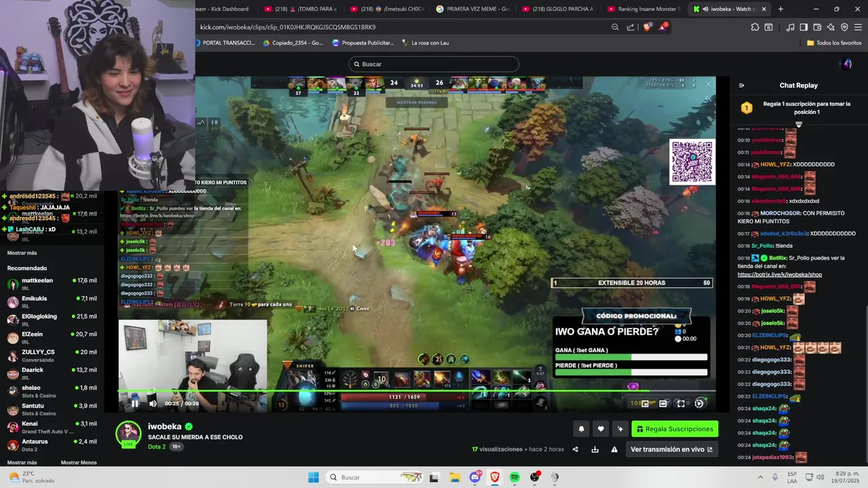
Task: Report the clip with warning icon
Action: (x=614, y=449)
